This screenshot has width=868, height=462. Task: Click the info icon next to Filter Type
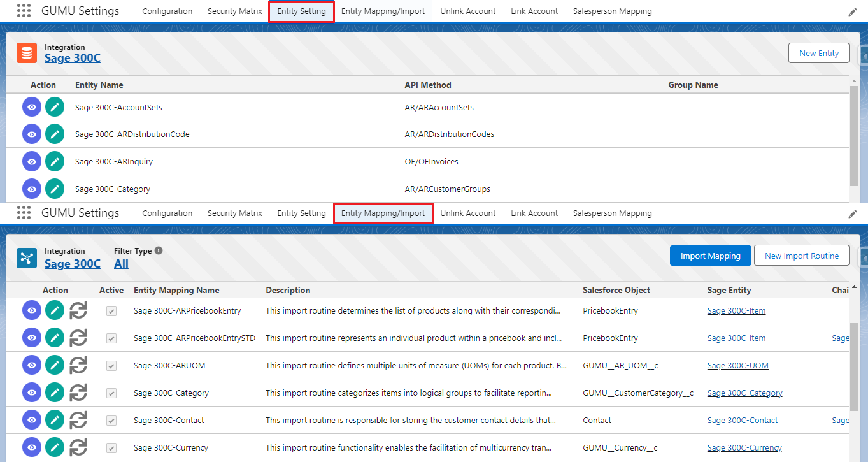(x=159, y=250)
